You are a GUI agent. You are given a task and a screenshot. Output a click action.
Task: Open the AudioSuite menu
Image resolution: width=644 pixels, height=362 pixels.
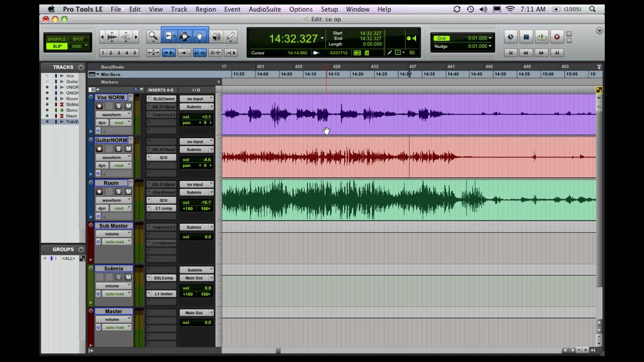click(265, 9)
